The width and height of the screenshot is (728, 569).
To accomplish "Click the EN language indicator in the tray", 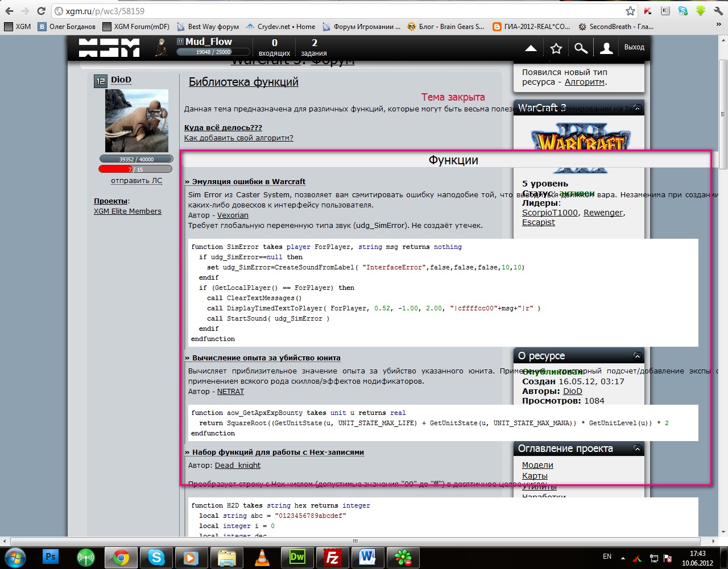I will tap(607, 556).
